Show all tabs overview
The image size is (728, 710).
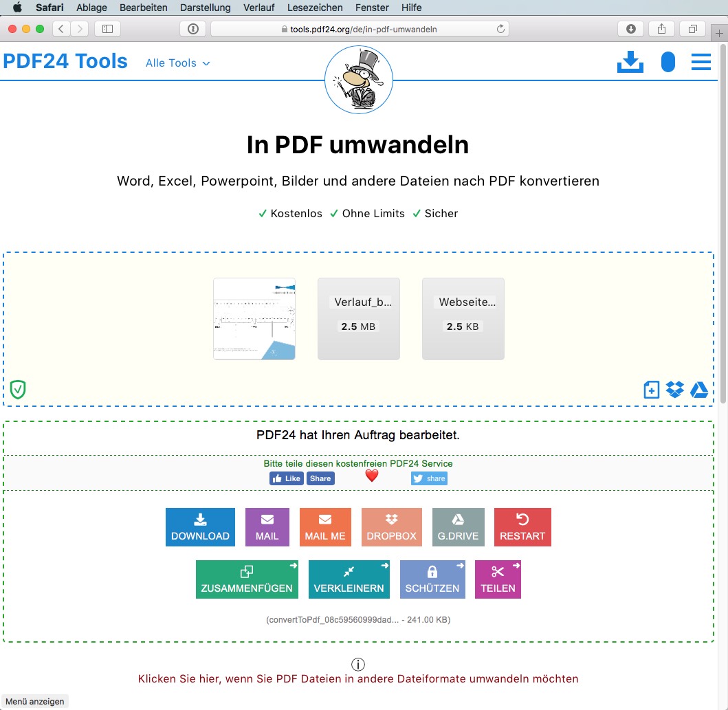pos(693,29)
